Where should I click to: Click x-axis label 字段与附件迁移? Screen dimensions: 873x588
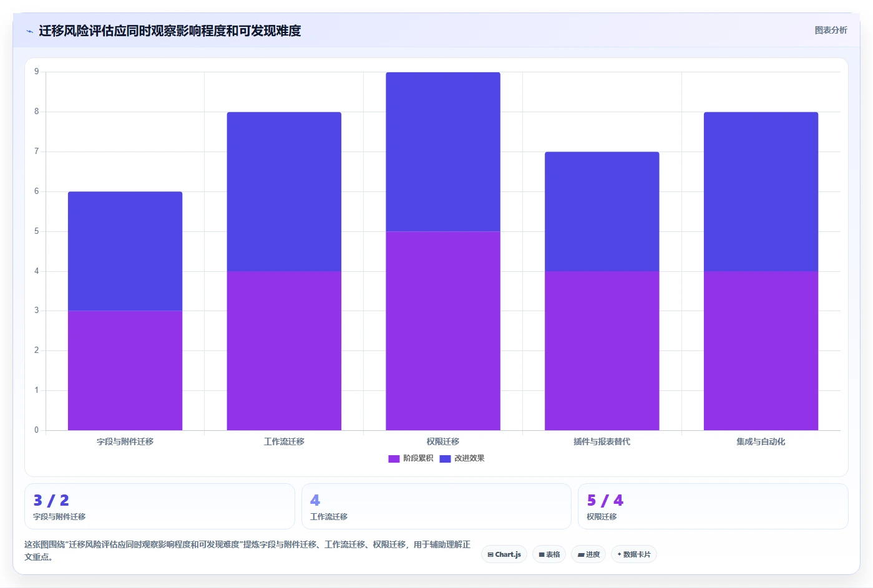coord(125,441)
